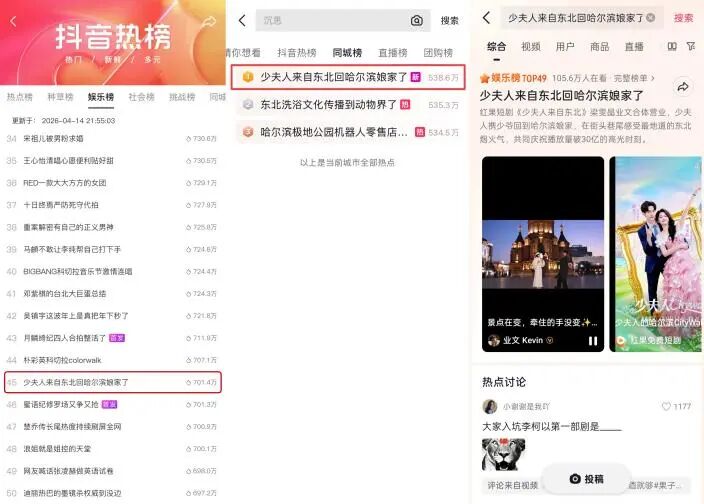Screen dimensions: 704x504
Task: Select the 综合 results tab
Action: tap(496, 46)
